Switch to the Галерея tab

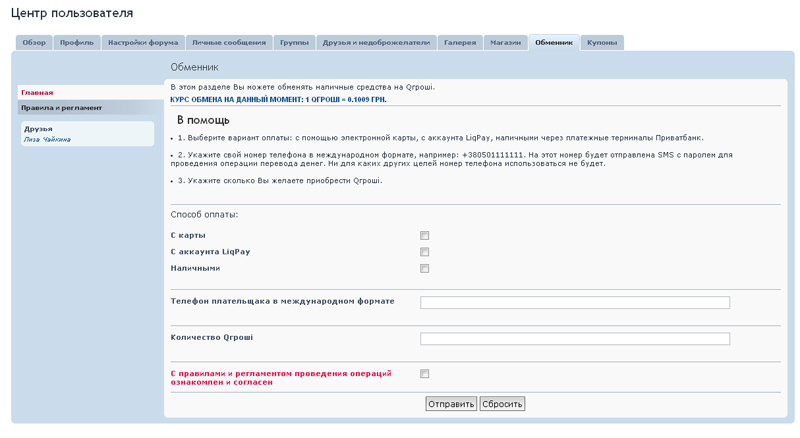(460, 43)
